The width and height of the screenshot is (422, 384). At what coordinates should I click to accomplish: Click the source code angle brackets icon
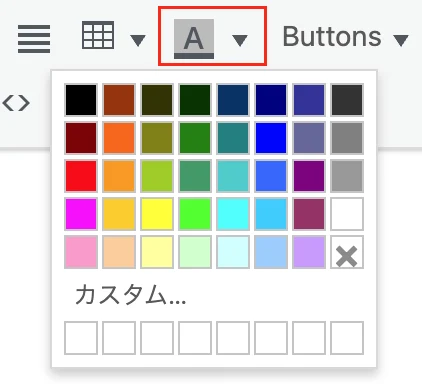click(x=16, y=103)
